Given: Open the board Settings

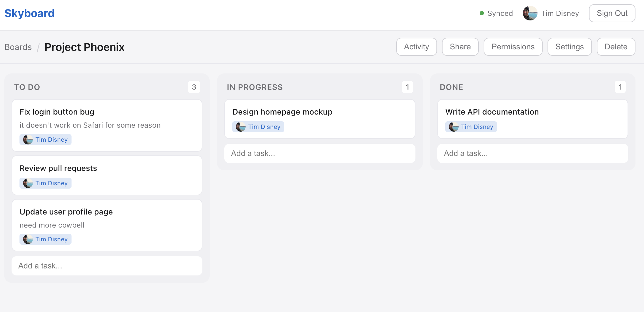Looking at the screenshot, I should click(569, 47).
